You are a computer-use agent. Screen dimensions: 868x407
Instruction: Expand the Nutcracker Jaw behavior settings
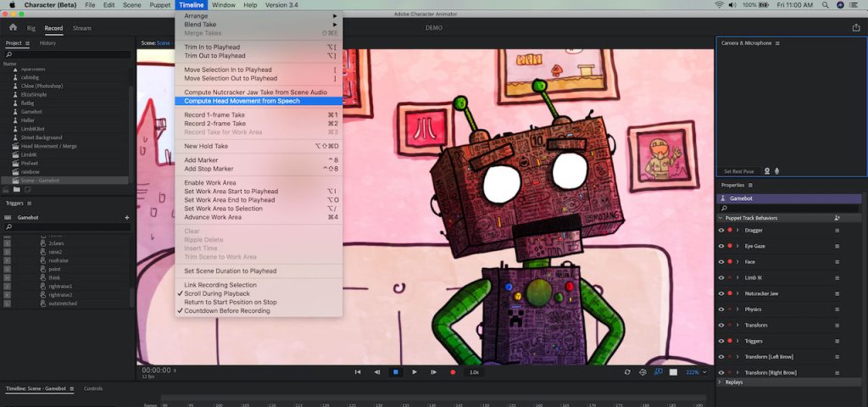pyautogui.click(x=737, y=293)
